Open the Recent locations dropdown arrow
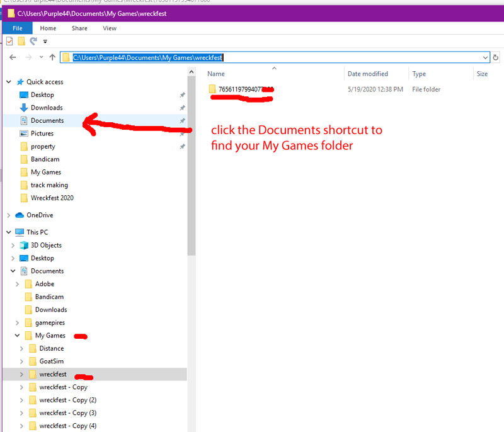Screen dimensions: 504x432 click(41, 57)
